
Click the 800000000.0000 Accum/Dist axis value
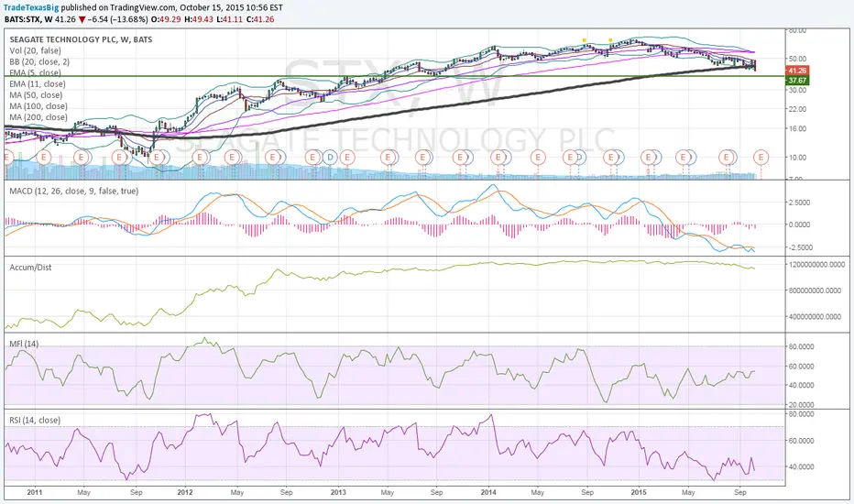point(815,290)
